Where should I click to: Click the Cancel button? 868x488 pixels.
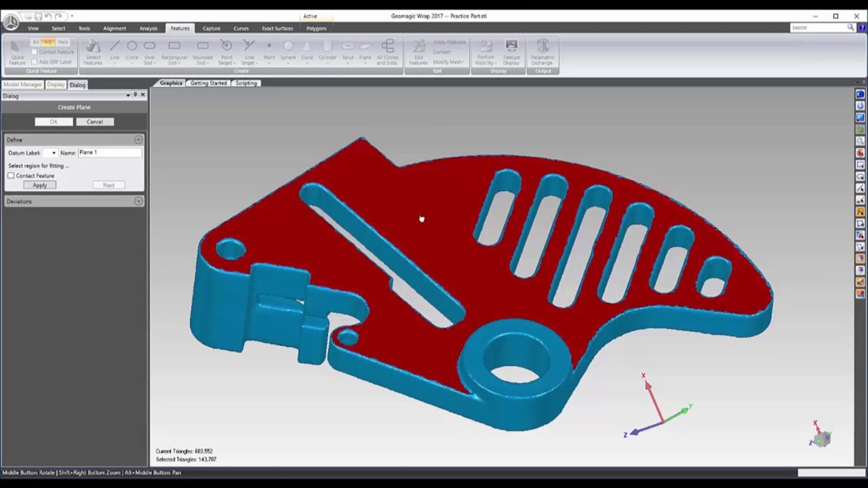click(94, 122)
